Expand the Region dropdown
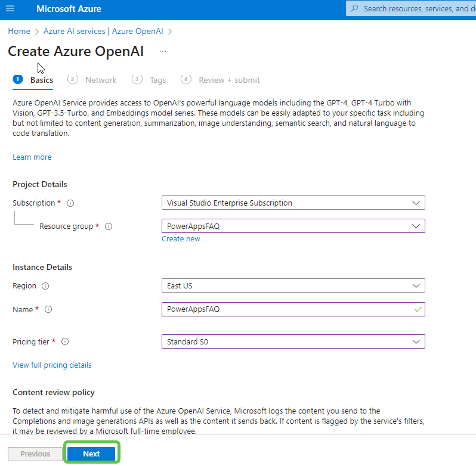This screenshot has width=476, height=466. (293, 286)
